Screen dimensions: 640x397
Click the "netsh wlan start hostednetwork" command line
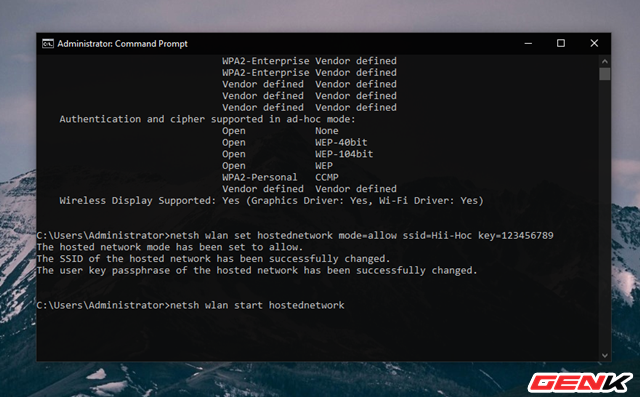(x=191, y=305)
